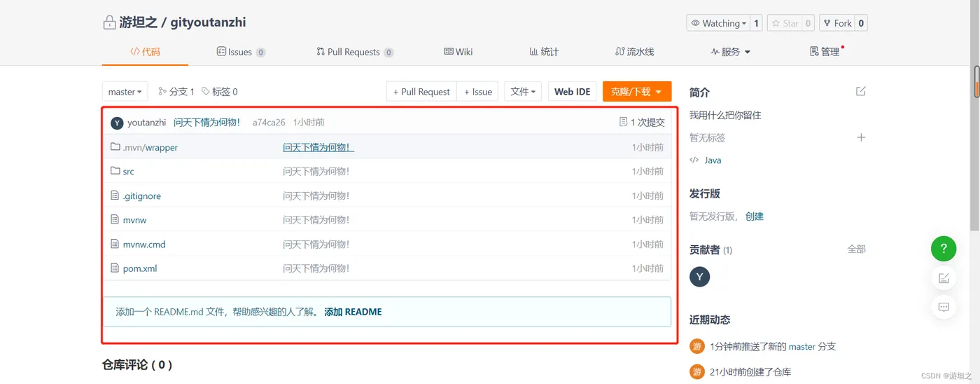The height and width of the screenshot is (384, 980).
Task: Click the plus icon to add tags
Action: pos(862,137)
